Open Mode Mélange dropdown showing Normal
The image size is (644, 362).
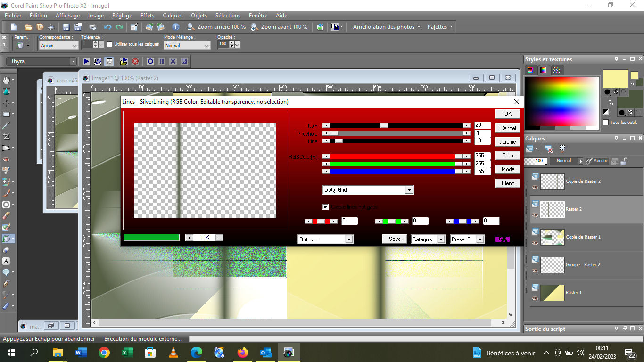tap(187, 46)
